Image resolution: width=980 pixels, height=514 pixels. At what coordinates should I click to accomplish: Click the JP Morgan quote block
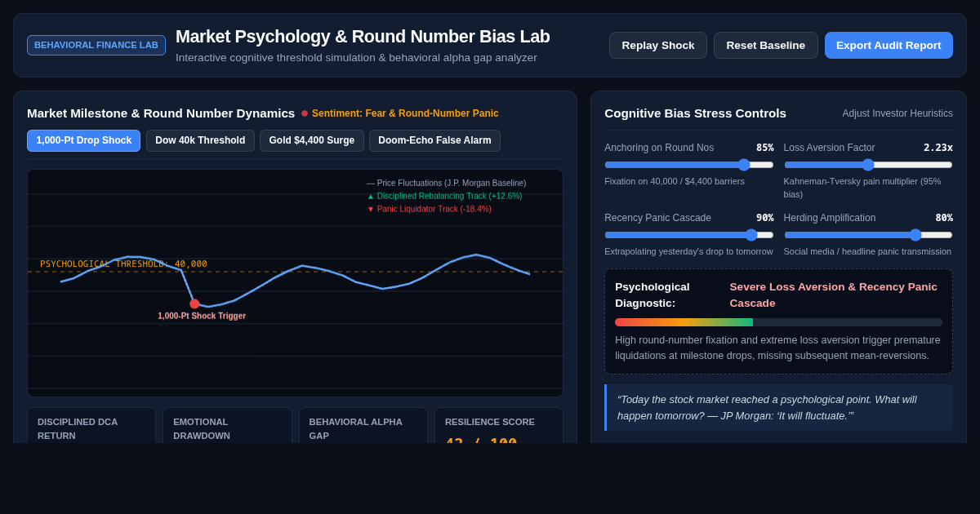point(778,407)
